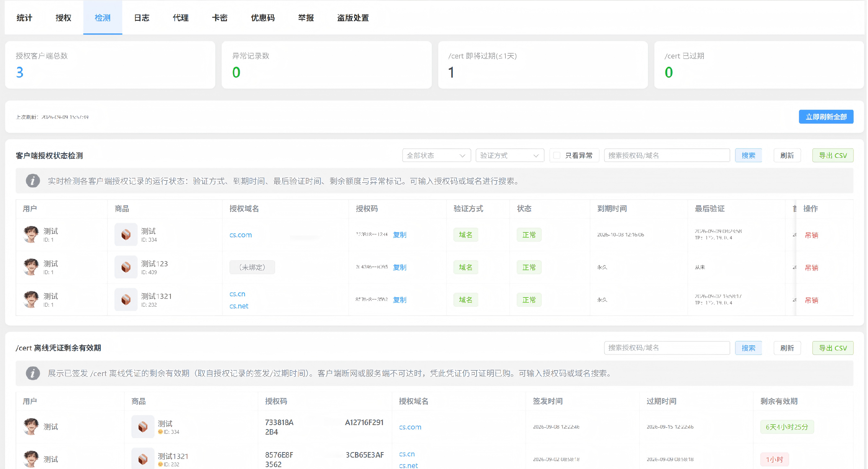This screenshot has height=469, width=868.
Task: Click the 授权客户端总数 card
Action: click(110, 65)
